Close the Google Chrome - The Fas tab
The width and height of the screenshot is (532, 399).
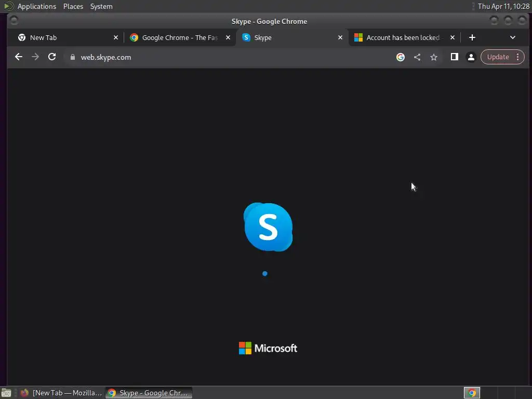(228, 37)
